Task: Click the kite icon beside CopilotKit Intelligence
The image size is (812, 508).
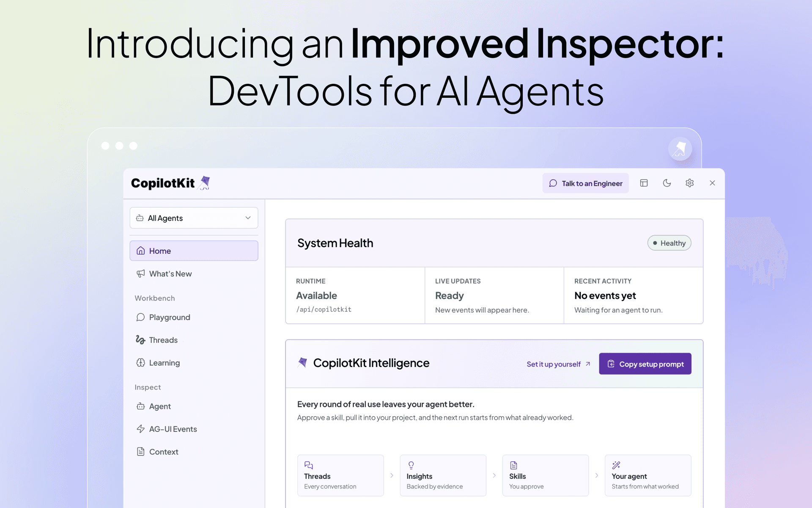Action: pyautogui.click(x=302, y=362)
